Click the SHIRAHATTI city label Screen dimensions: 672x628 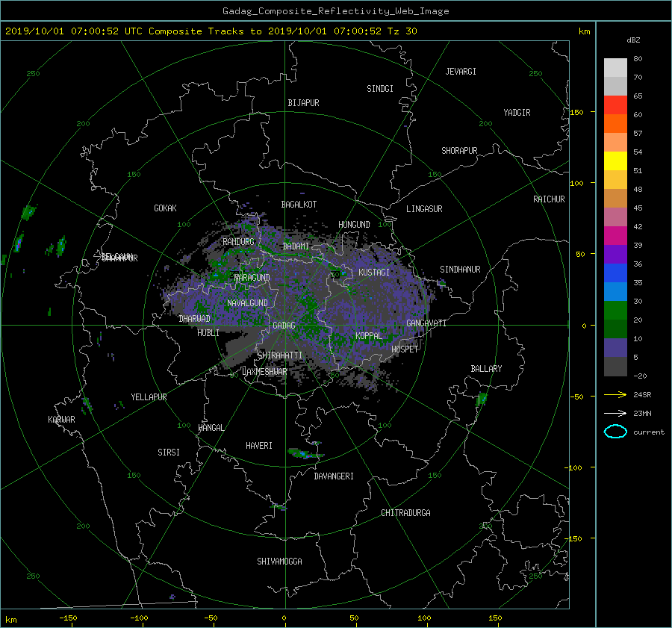[x=280, y=355]
